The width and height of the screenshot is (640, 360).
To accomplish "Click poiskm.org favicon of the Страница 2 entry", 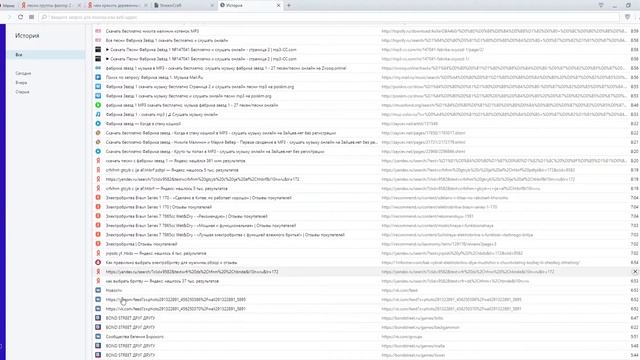I will [98, 87].
